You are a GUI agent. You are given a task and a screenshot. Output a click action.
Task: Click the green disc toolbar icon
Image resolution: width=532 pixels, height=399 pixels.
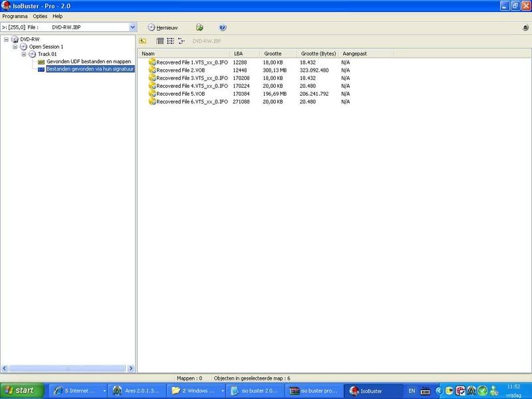[x=199, y=27]
